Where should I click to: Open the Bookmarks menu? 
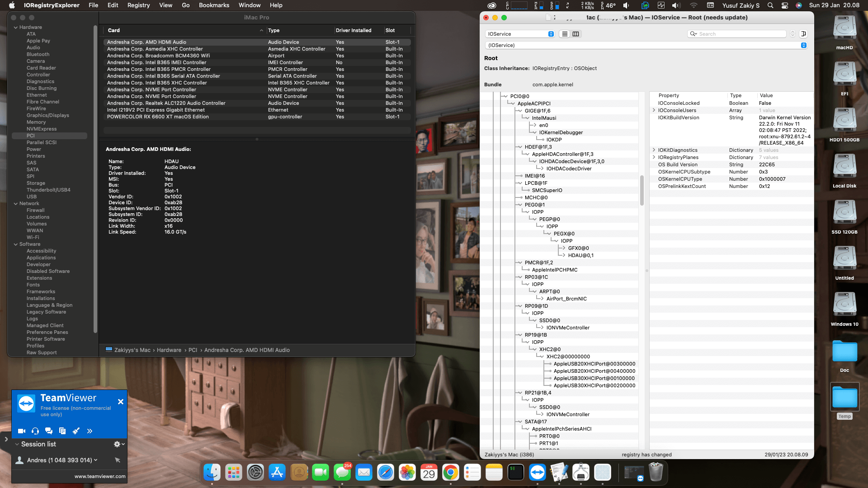pyautogui.click(x=214, y=5)
